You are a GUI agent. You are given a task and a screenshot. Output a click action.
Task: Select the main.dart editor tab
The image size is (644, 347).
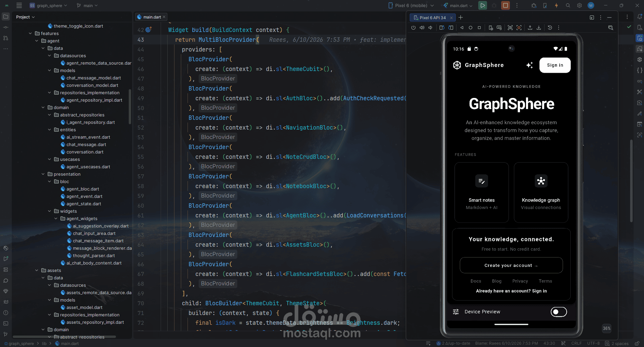[x=151, y=17]
